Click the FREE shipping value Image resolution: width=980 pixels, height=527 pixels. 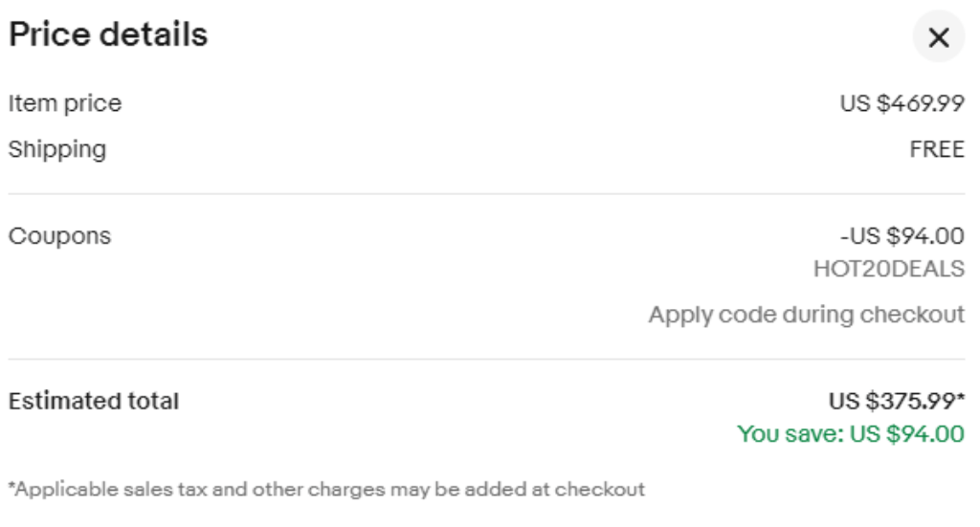[937, 149]
